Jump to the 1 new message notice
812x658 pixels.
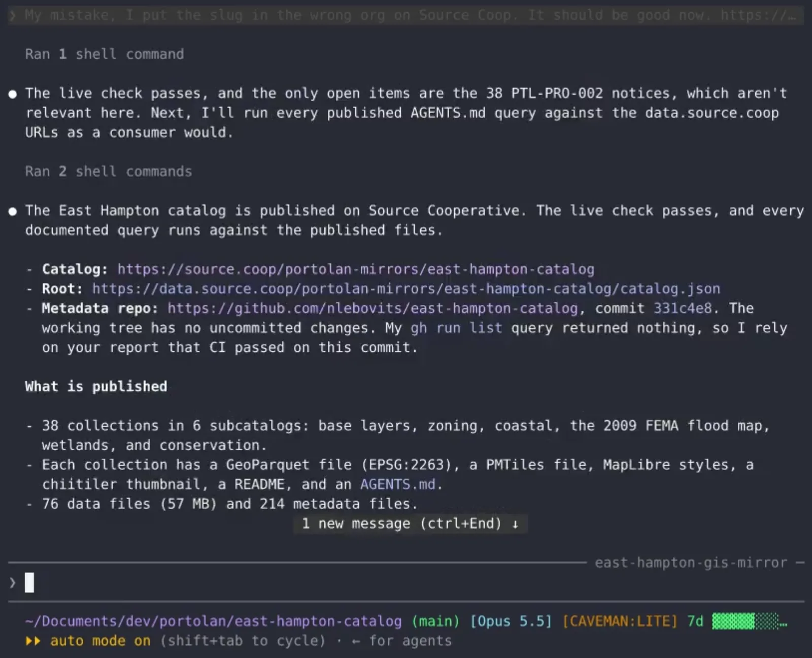pos(410,523)
